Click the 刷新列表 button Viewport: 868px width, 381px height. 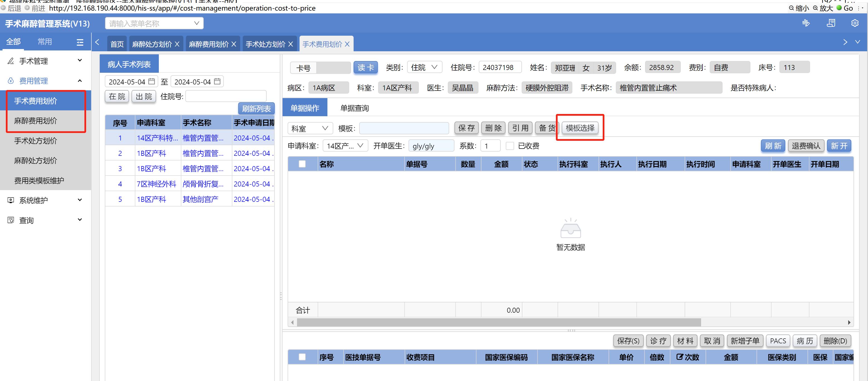pyautogui.click(x=256, y=109)
